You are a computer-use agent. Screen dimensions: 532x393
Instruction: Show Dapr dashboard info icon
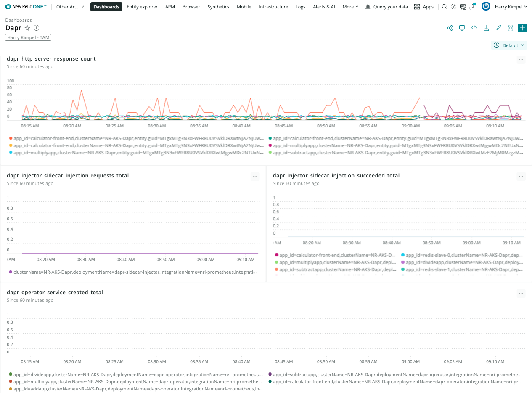(37, 28)
